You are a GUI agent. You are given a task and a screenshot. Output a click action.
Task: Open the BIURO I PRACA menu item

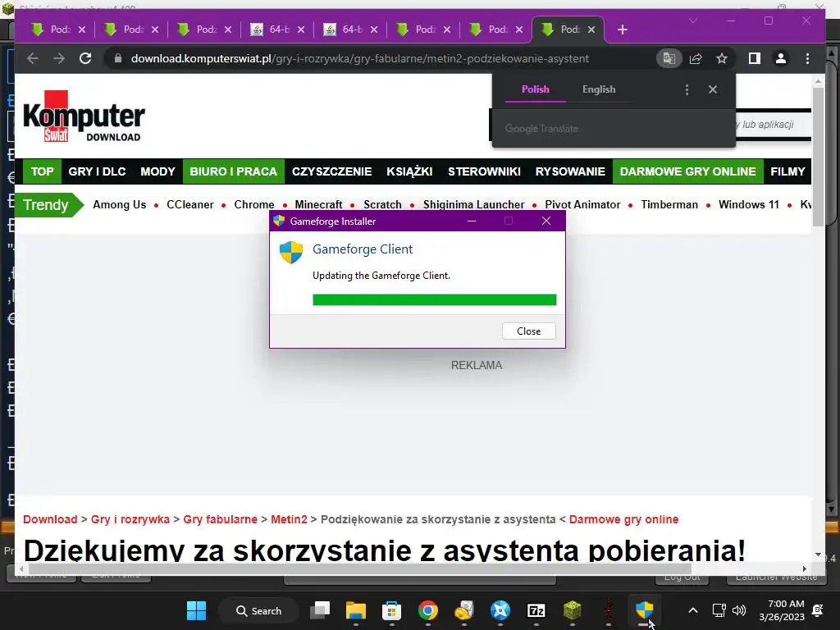pos(233,171)
